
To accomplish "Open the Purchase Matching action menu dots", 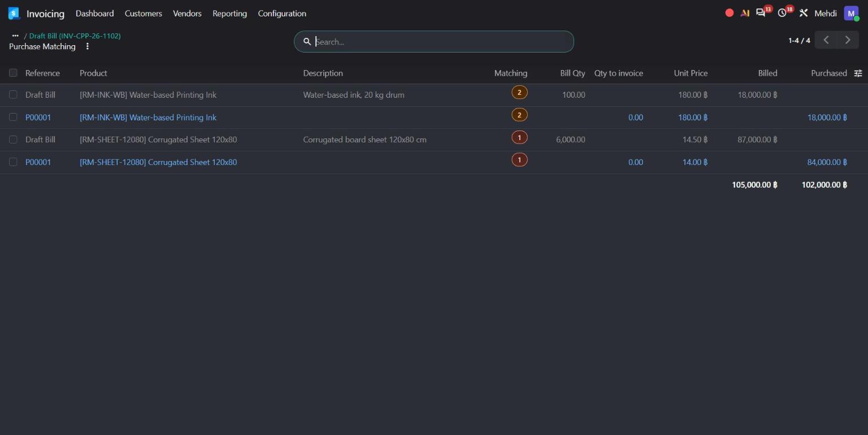I will click(88, 46).
